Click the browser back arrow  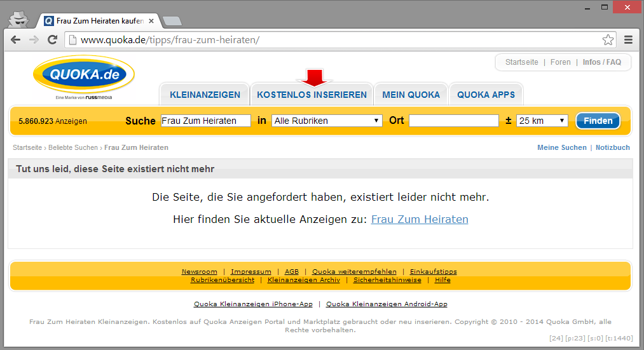[16, 40]
